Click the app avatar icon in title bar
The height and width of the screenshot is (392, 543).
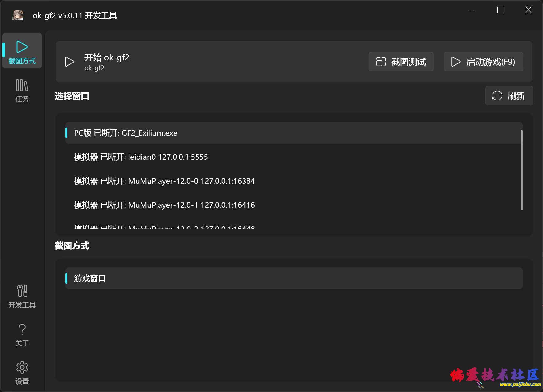18,15
